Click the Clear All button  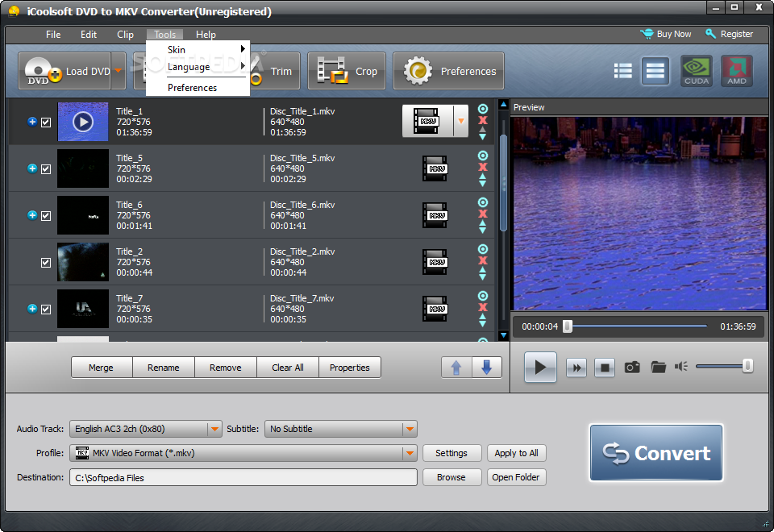(288, 368)
